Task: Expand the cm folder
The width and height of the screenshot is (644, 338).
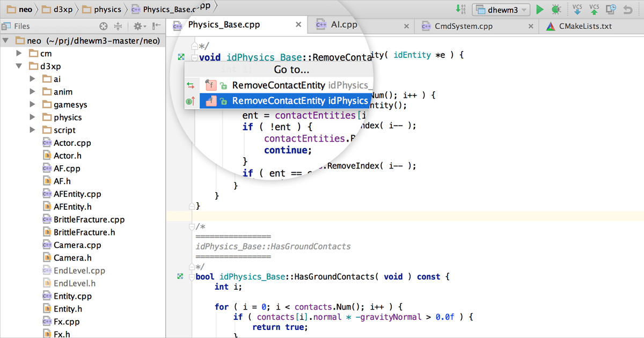Action: (x=19, y=53)
